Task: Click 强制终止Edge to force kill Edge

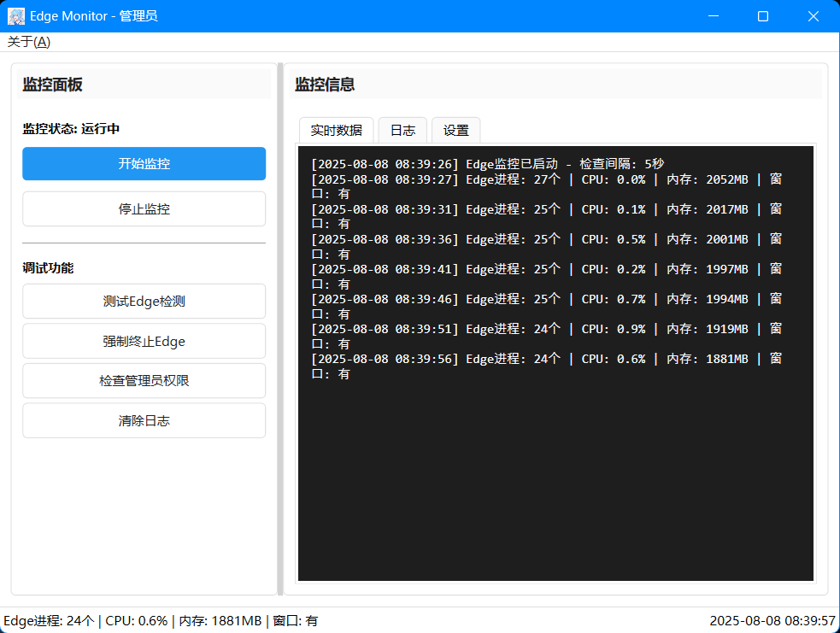Action: point(144,340)
